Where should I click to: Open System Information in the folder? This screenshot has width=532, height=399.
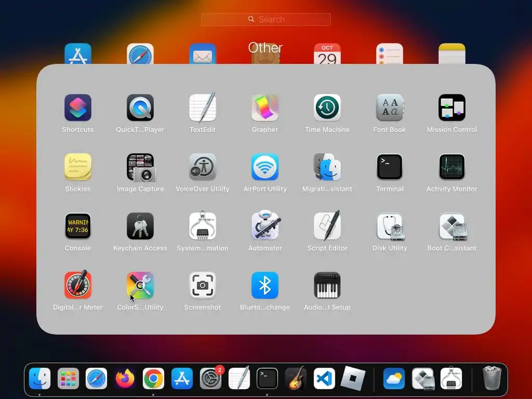pyautogui.click(x=203, y=225)
